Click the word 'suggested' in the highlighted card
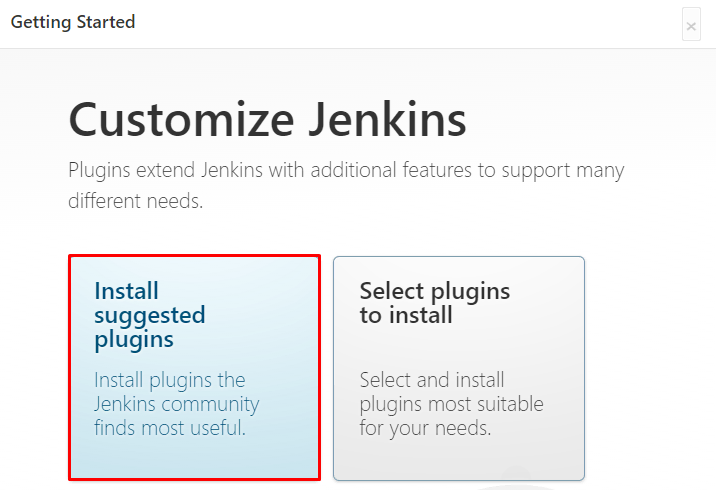This screenshot has height=490, width=716. coord(149,315)
